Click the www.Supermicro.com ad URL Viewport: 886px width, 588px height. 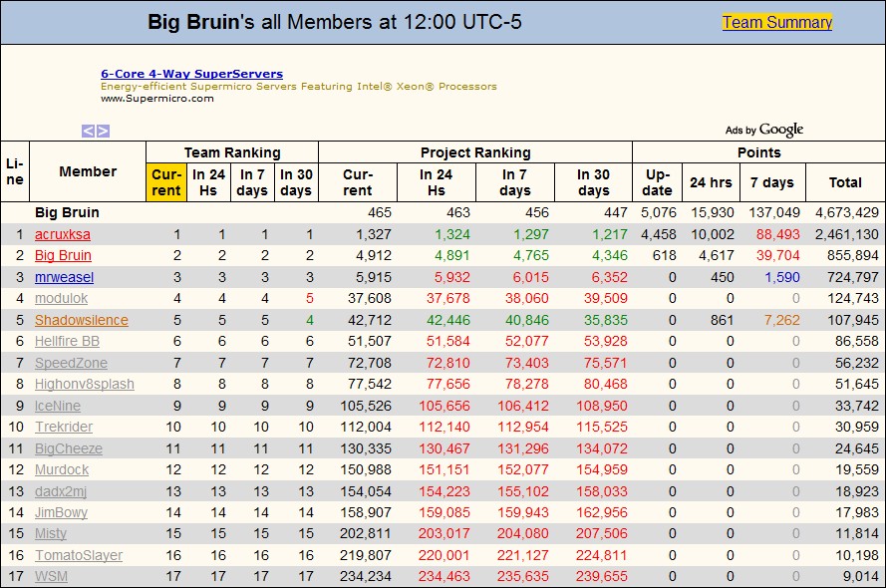click(157, 98)
